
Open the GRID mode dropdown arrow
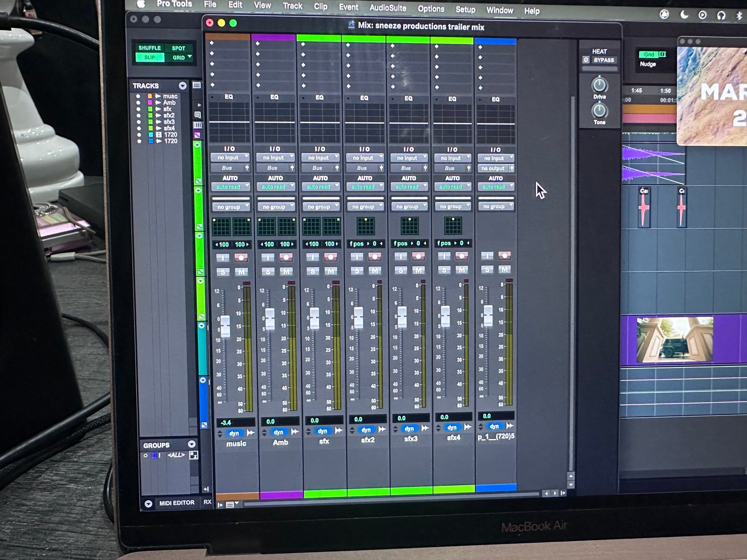(189, 57)
